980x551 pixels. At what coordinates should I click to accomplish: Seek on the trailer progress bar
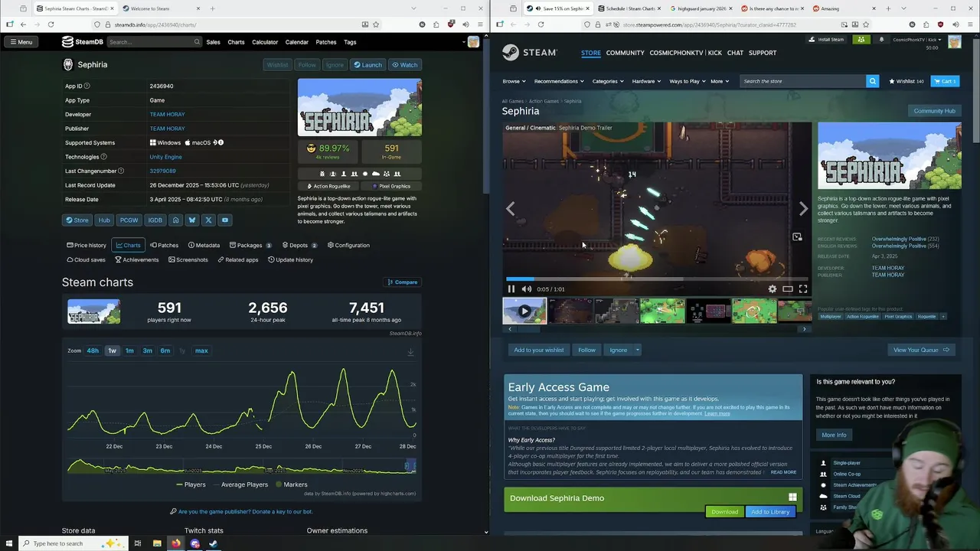[657, 279]
